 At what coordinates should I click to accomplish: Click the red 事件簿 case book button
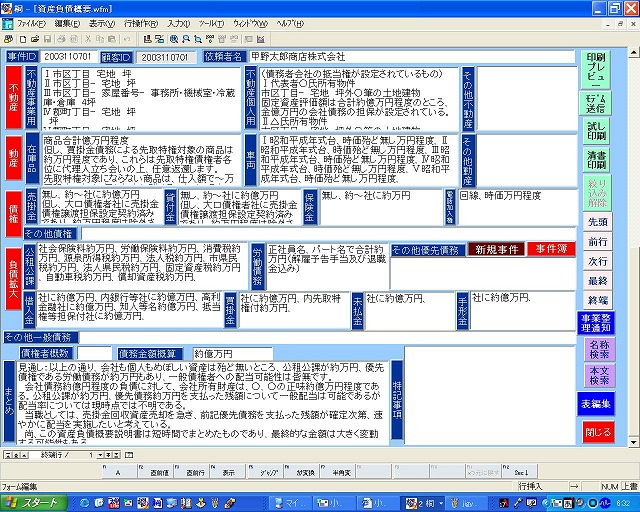547,249
